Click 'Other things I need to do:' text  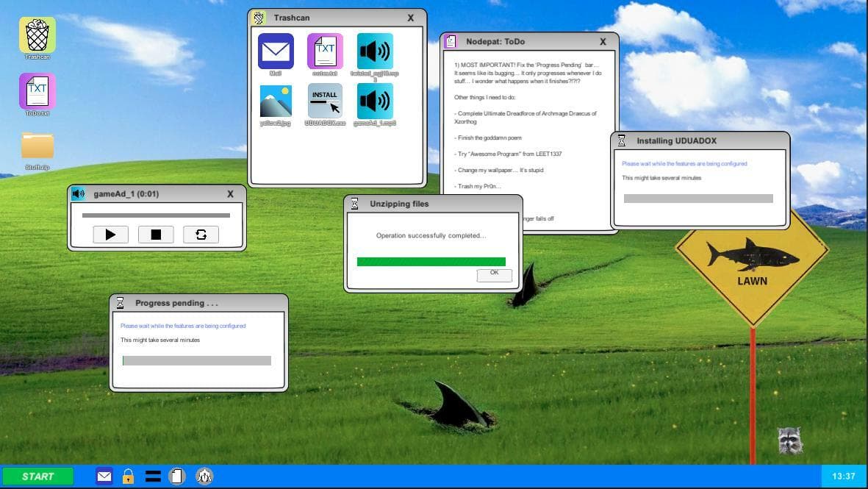(485, 98)
